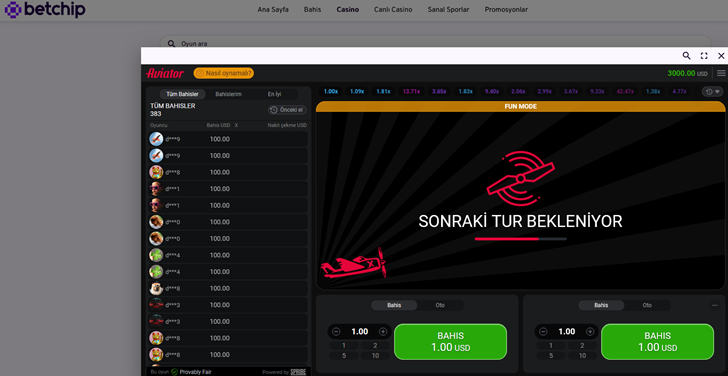The image size is (728, 376).
Task: Open the game search magnifier icon in popup header
Action: pyautogui.click(x=686, y=56)
